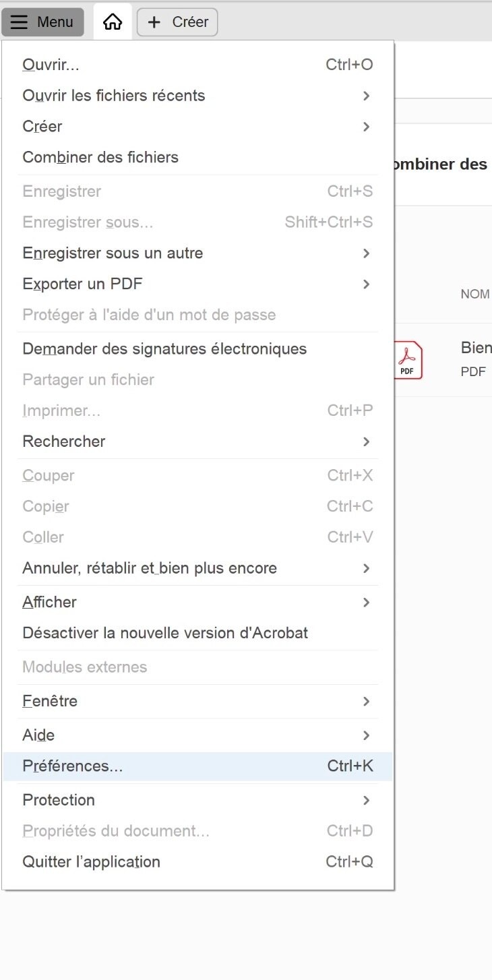Expand Enregistrer sous un autre submenu
The height and width of the screenshot is (980, 492).
(113, 253)
